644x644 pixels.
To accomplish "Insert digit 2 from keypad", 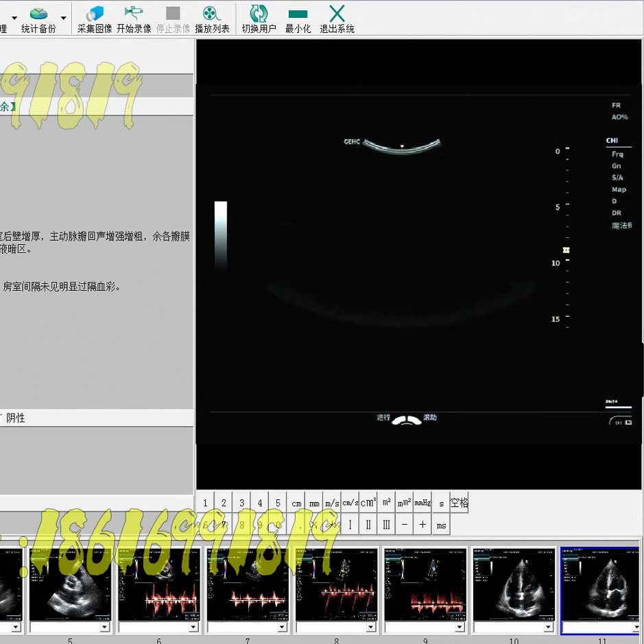I will (x=224, y=503).
